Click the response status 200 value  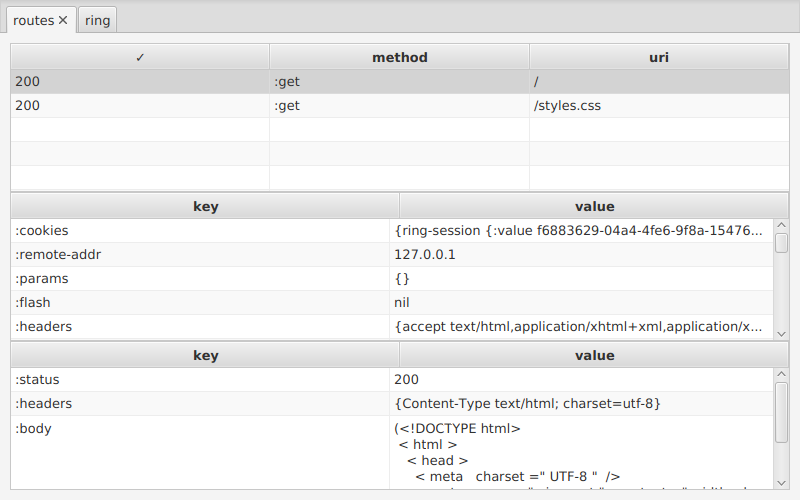[x=582, y=380]
